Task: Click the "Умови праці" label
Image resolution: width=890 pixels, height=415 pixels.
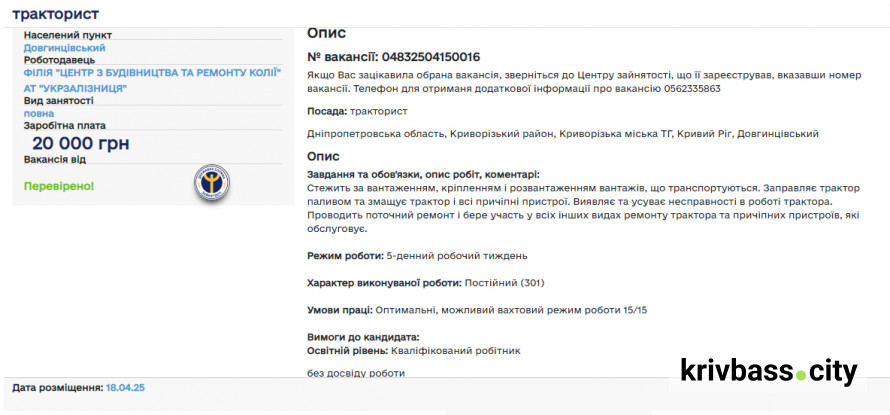Action: [x=339, y=310]
